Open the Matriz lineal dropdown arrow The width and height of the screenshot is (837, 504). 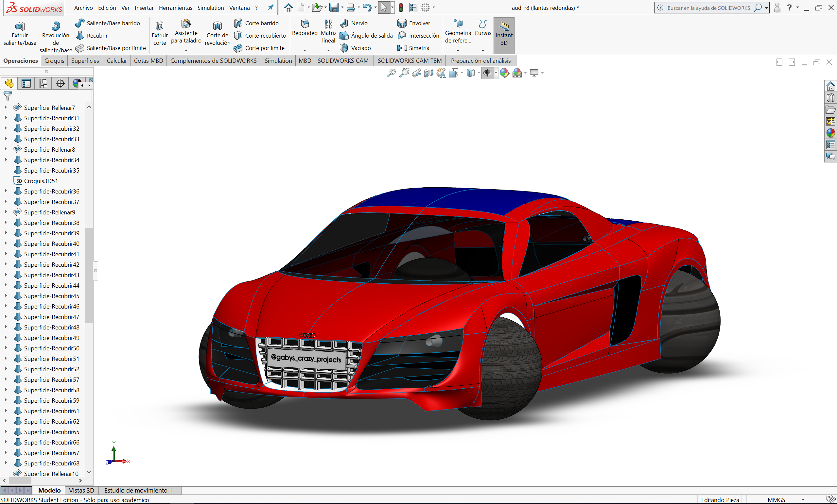pos(328,51)
